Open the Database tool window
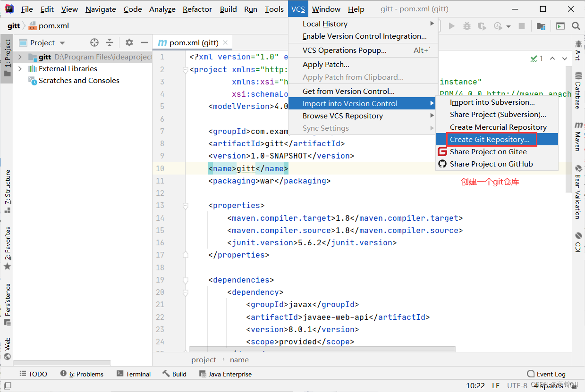 pyautogui.click(x=577, y=90)
